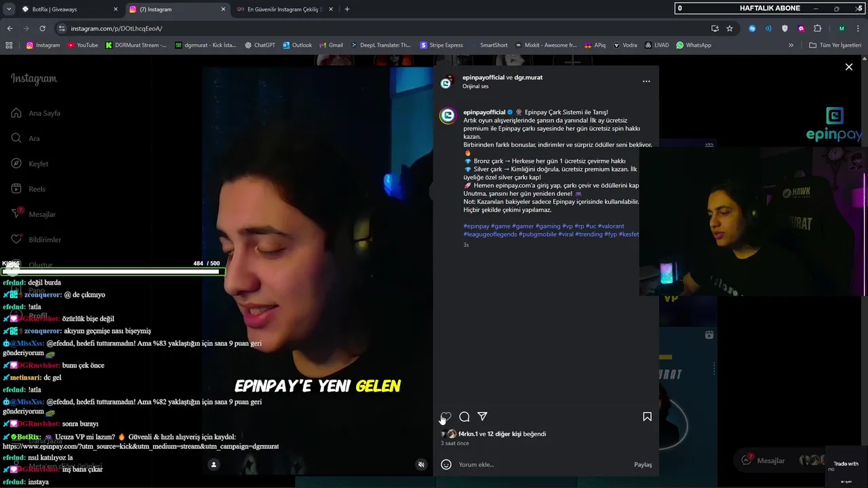The height and width of the screenshot is (488, 868).
Task: Open the #pubgmobile hashtag
Action: coord(538,234)
